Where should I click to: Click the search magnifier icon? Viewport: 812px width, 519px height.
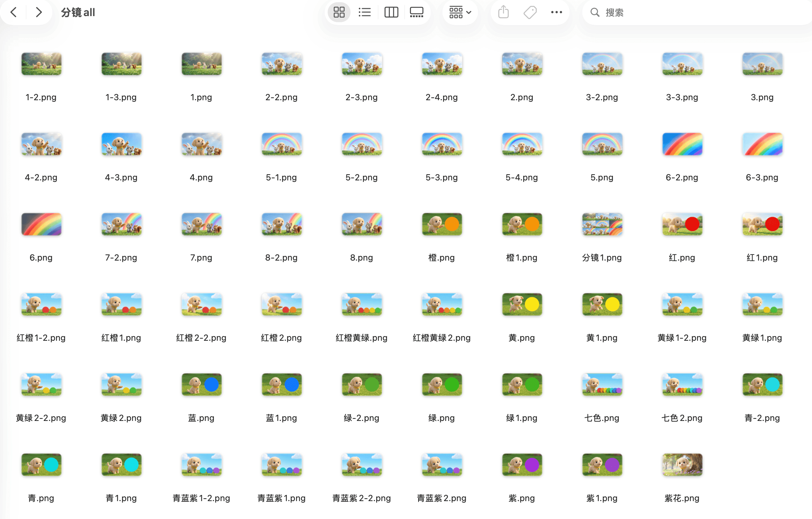pyautogui.click(x=595, y=13)
